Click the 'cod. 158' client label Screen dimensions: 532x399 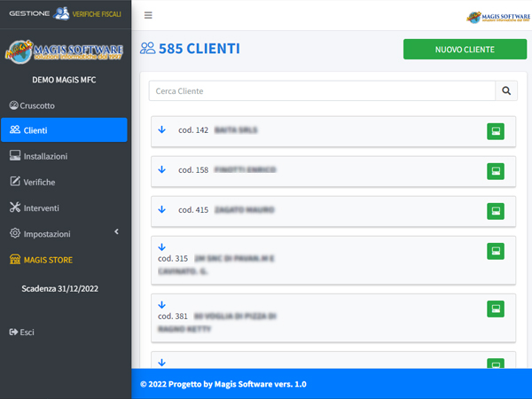193,170
